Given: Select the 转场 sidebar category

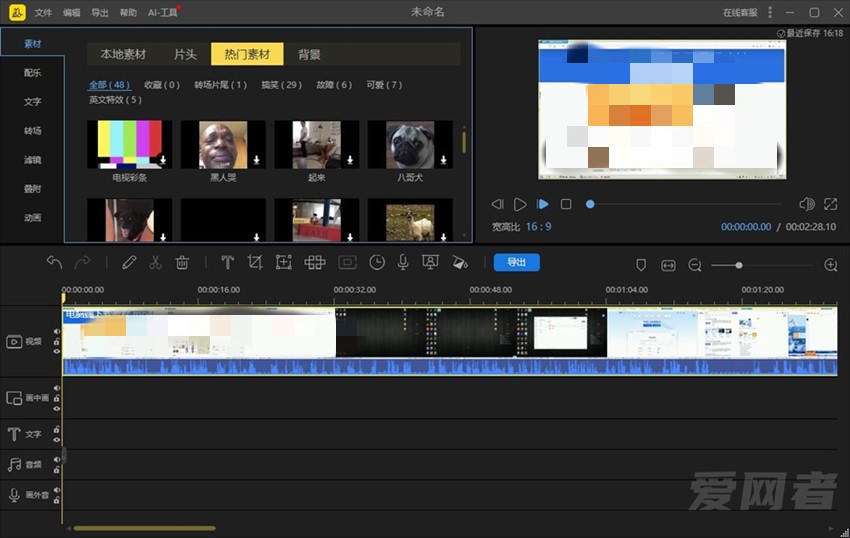Looking at the screenshot, I should pos(33,131).
